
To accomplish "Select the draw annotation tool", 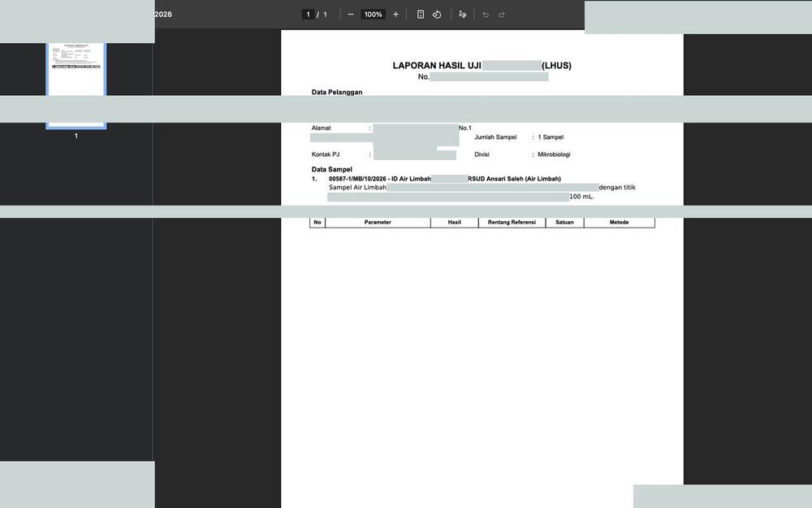I will (463, 15).
